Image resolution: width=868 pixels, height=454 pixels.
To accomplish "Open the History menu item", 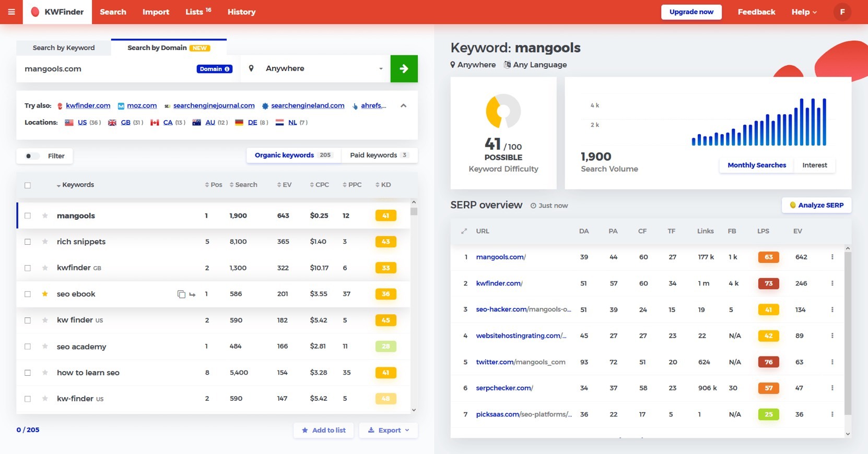I will (241, 11).
